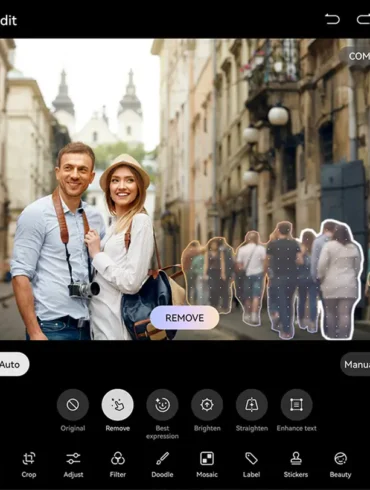Open the Stickers panel
370x490 pixels.
coord(296,465)
